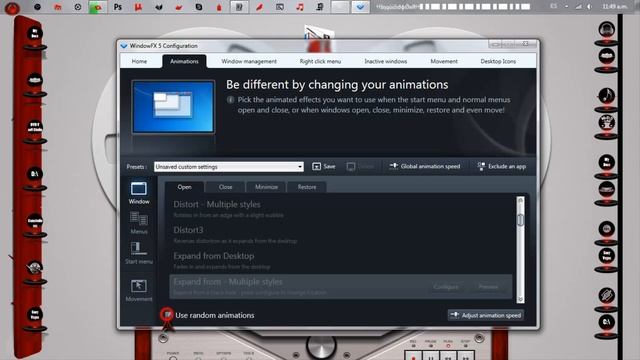
Task: Open red music note taskbar icon
Action: coord(300,7)
